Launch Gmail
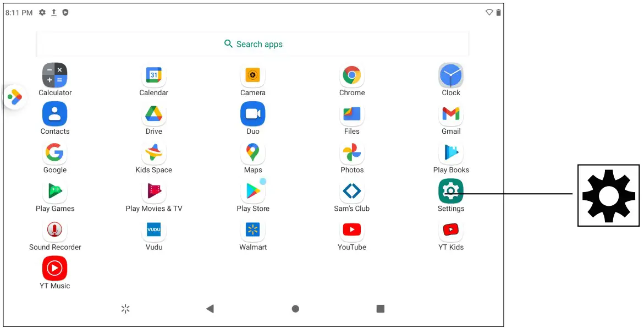This screenshot has height=328, width=644. [x=451, y=114]
